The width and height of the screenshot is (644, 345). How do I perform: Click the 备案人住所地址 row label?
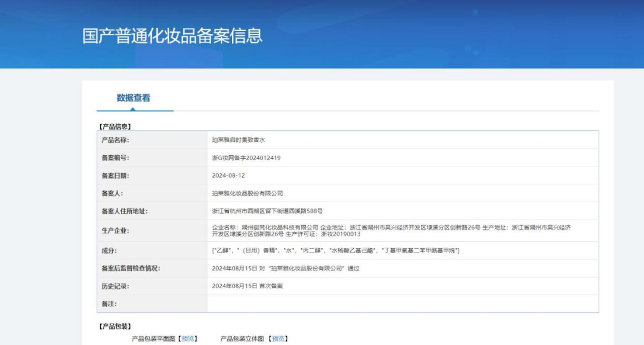125,211
